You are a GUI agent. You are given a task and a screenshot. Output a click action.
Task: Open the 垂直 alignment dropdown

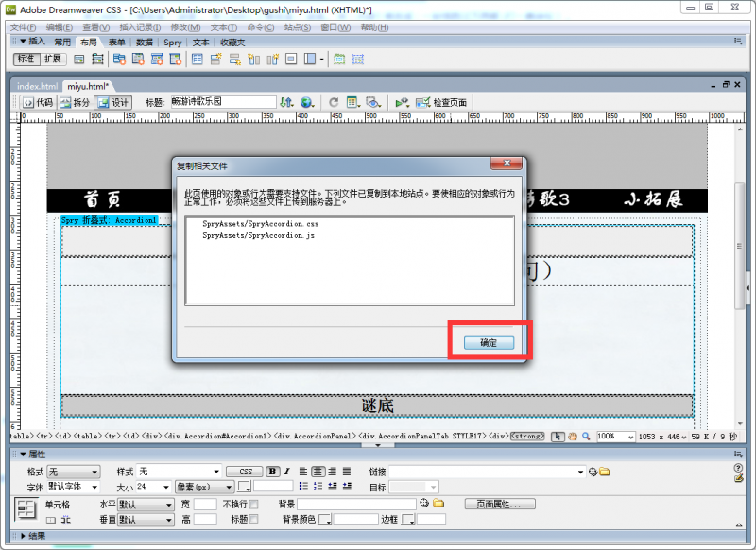click(146, 520)
